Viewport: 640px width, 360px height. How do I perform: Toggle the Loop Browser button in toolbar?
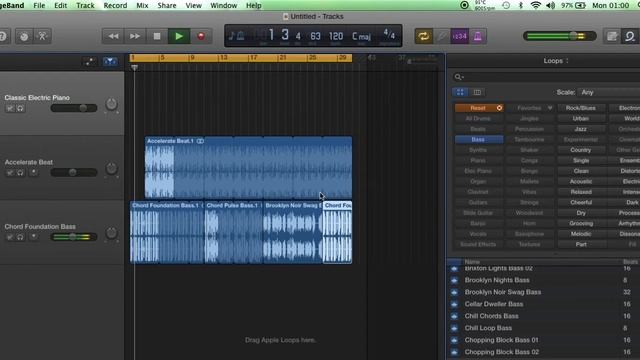coord(630,36)
